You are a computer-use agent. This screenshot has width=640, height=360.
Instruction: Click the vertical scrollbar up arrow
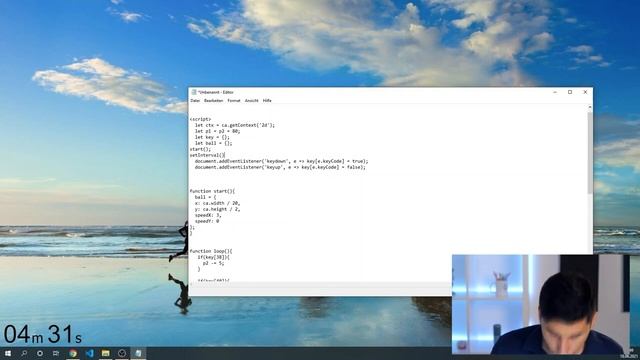pos(590,107)
